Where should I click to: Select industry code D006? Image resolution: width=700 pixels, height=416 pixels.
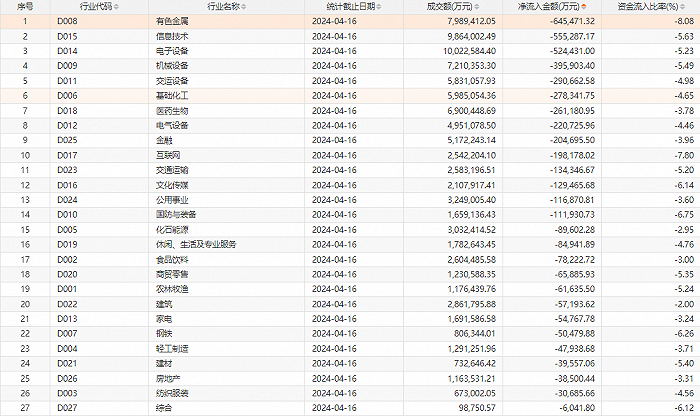click(x=67, y=96)
